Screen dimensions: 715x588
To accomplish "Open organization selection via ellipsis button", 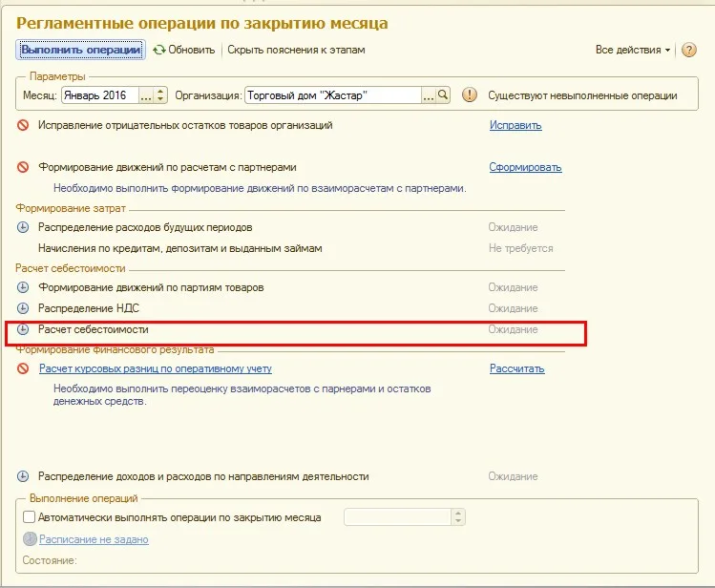I will (429, 95).
